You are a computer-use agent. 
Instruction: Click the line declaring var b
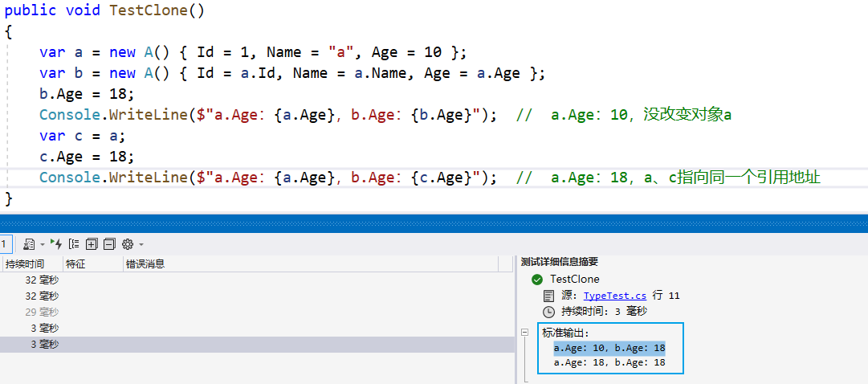[292, 73]
